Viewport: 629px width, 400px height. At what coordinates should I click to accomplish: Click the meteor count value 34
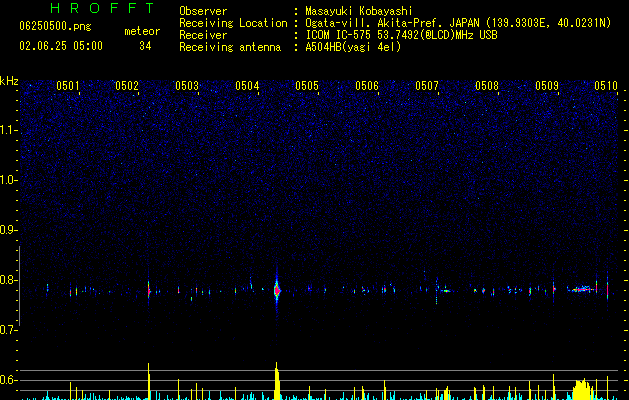click(x=145, y=46)
